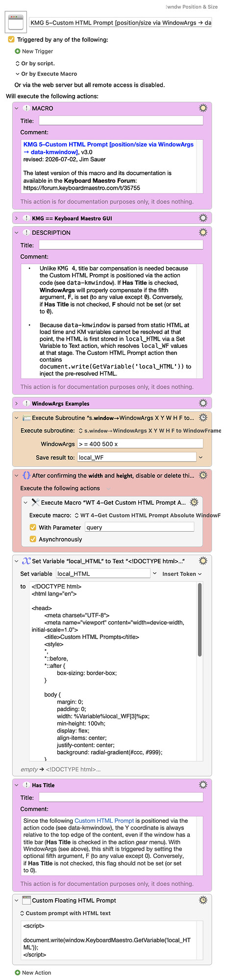This screenshot has width=225, height=980.
Task: Click the window icon of Custom Floating HTML Prompt
Action: pos(26,900)
